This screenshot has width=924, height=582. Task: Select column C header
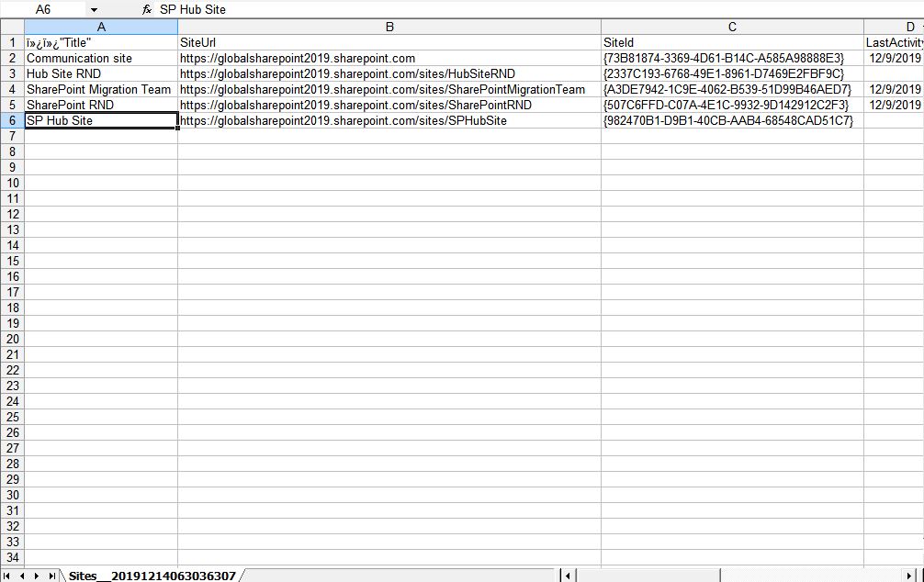732,28
